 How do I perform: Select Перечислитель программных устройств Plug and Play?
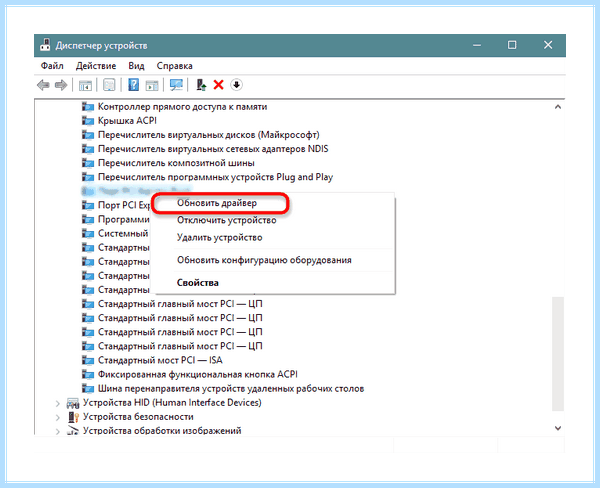pos(215,177)
